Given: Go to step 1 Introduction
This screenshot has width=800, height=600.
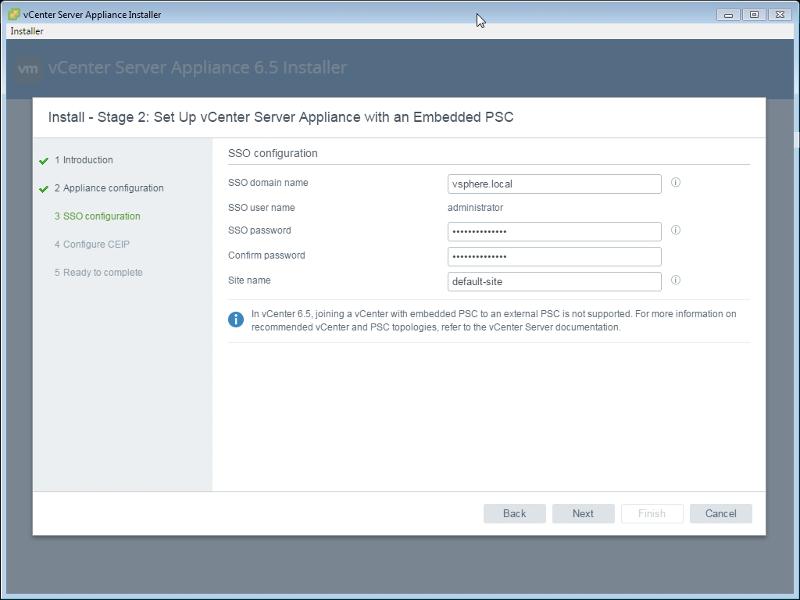Looking at the screenshot, I should coord(84,160).
